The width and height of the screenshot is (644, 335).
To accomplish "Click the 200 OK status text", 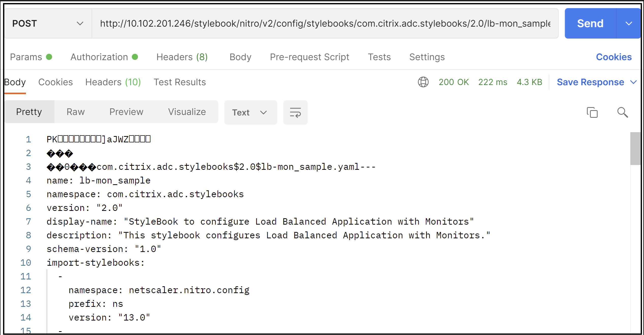I will (454, 82).
